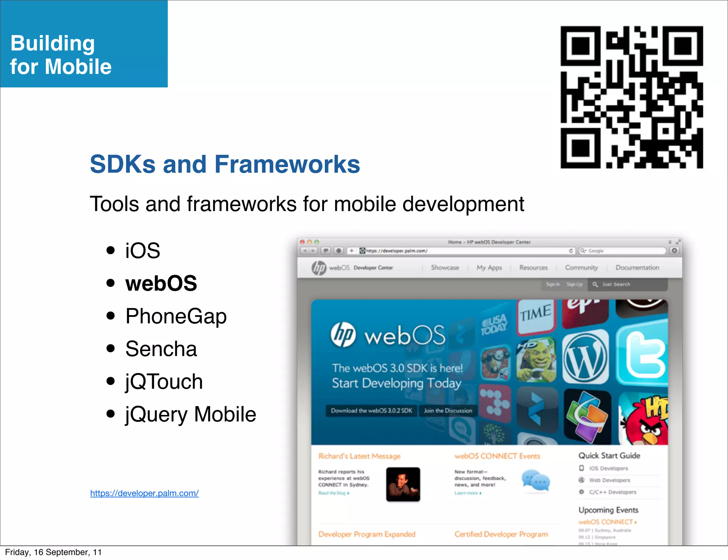This screenshot has height=560, width=728.
Task: Click Richard's photo thumbnail
Action: (403, 484)
